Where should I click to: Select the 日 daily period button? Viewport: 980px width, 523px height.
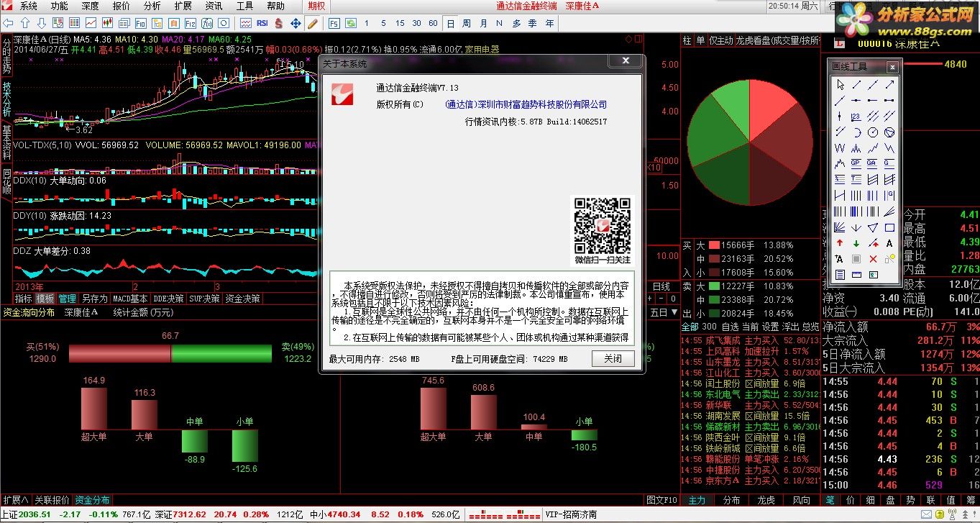449,23
